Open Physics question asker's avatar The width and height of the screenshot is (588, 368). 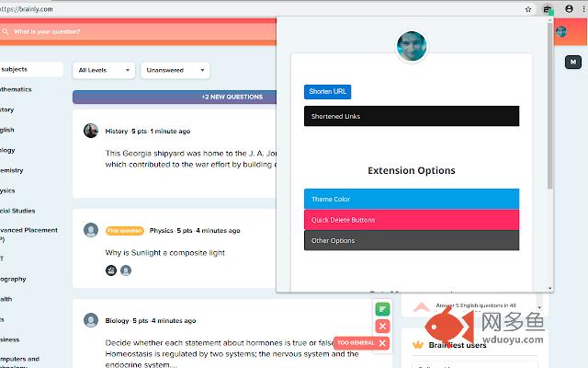(91, 230)
